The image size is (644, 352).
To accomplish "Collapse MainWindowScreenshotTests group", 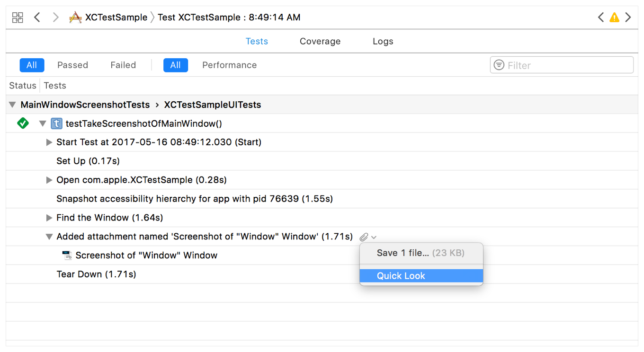I will pos(12,105).
